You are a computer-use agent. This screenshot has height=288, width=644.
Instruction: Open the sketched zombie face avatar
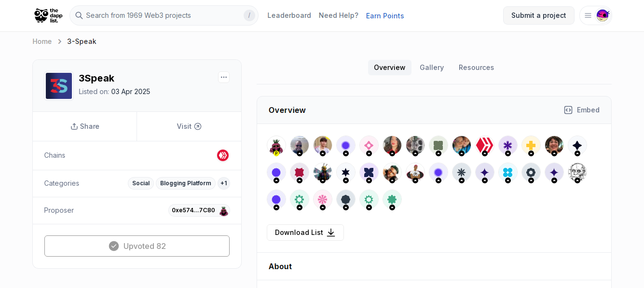tap(577, 172)
